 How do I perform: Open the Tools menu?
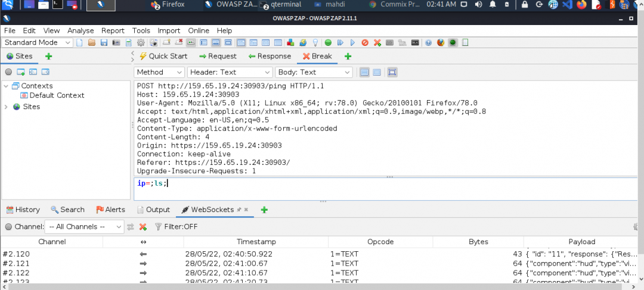click(x=141, y=30)
